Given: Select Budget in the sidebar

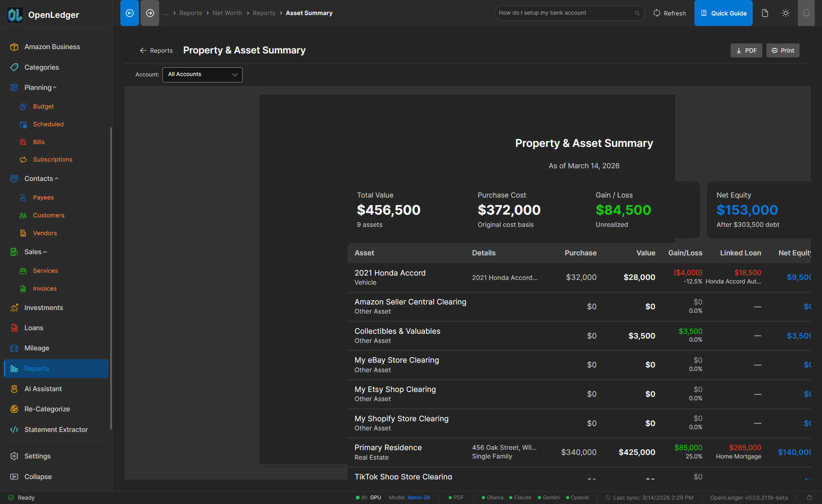Looking at the screenshot, I should [43, 107].
